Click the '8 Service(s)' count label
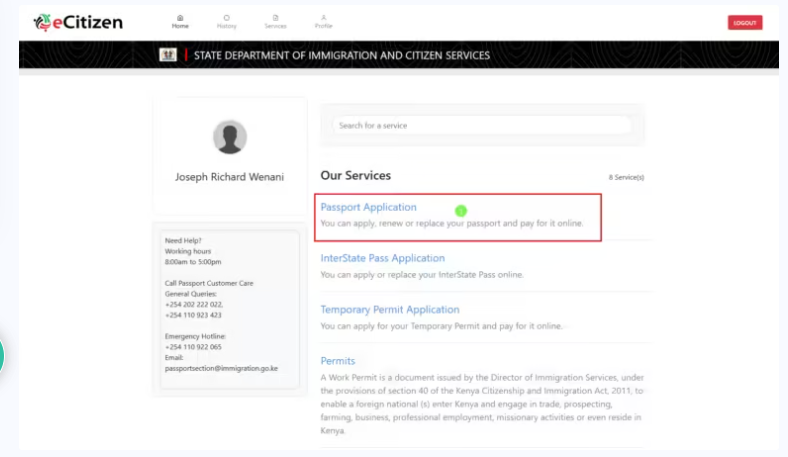 [x=626, y=177]
